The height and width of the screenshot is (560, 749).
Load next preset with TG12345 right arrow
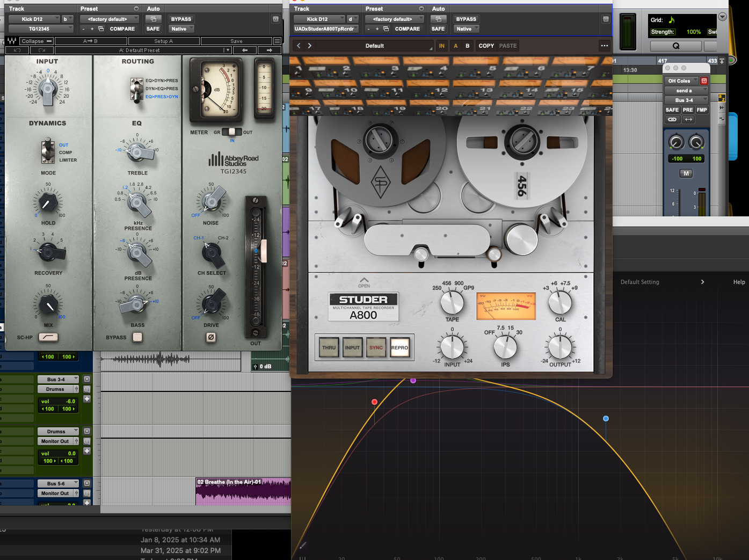(269, 50)
